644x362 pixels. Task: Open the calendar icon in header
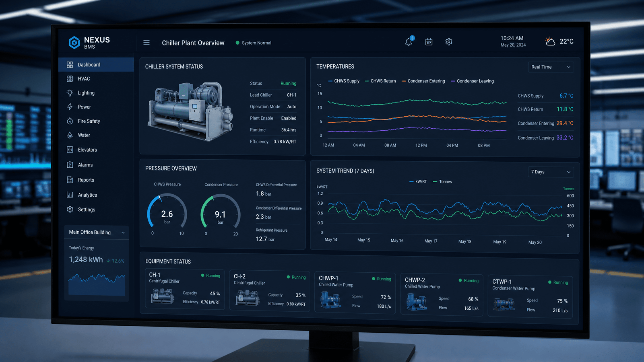click(x=429, y=42)
